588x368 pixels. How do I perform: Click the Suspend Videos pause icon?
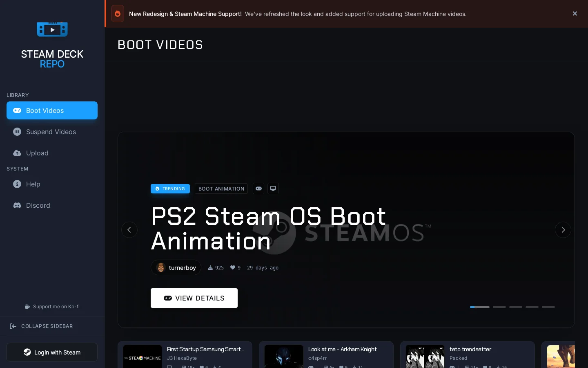[17, 132]
